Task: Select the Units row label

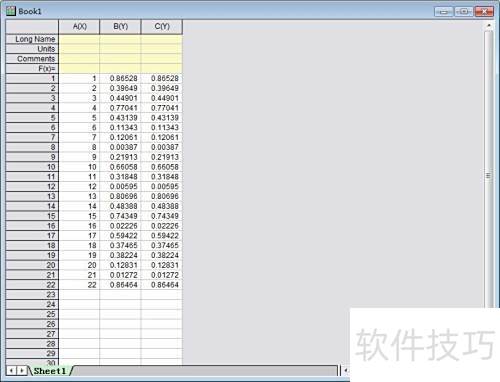Action: (32, 49)
